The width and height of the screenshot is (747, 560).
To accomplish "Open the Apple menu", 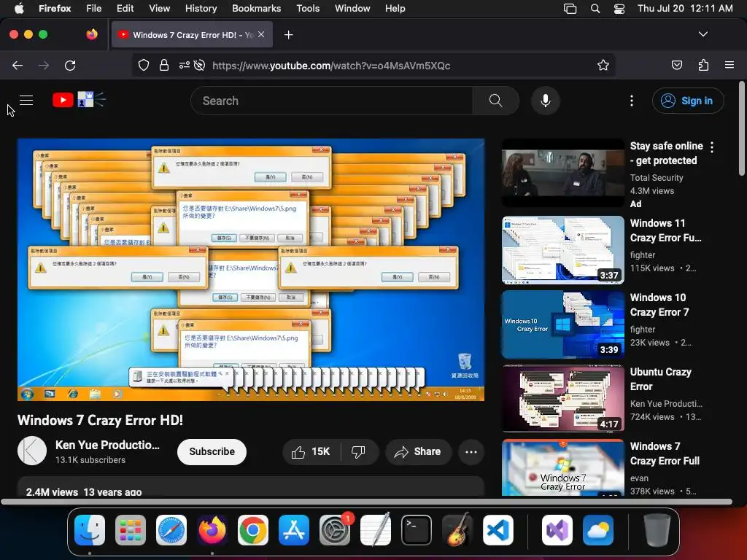I will [19, 9].
